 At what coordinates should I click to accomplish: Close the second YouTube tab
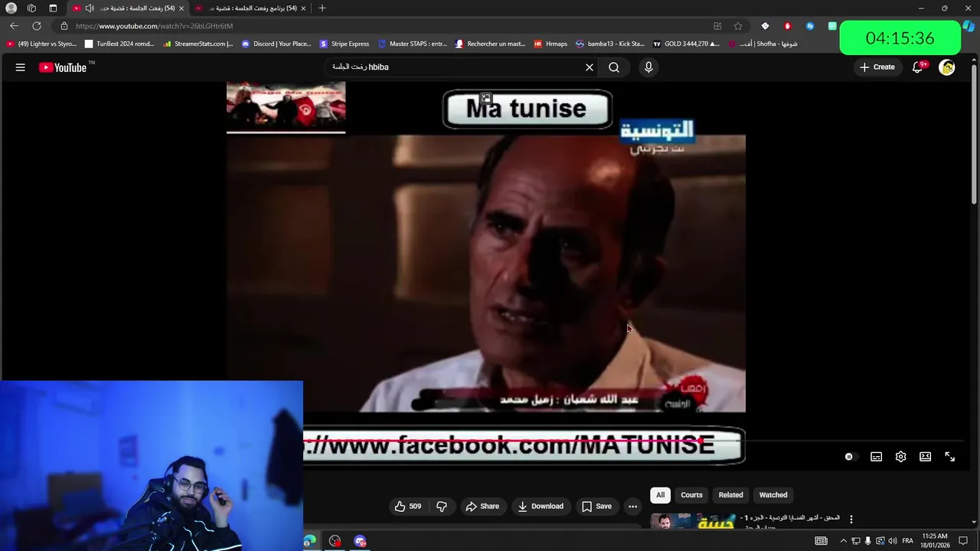(303, 8)
